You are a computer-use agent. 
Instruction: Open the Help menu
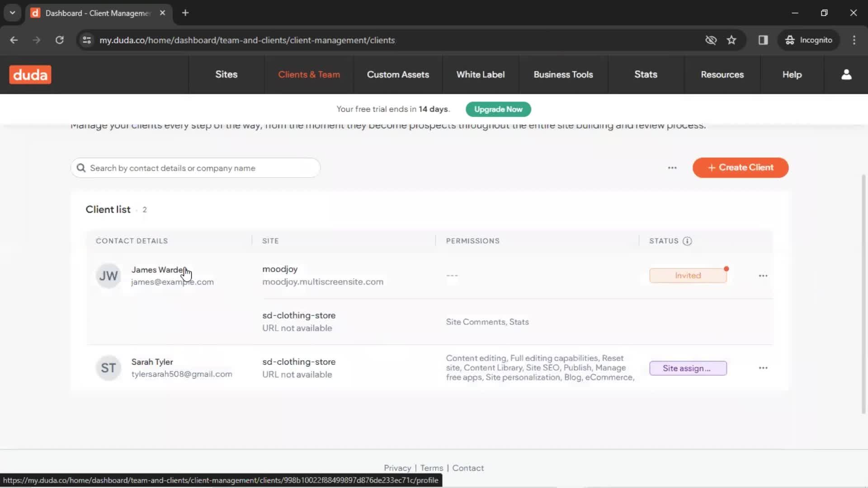click(792, 75)
